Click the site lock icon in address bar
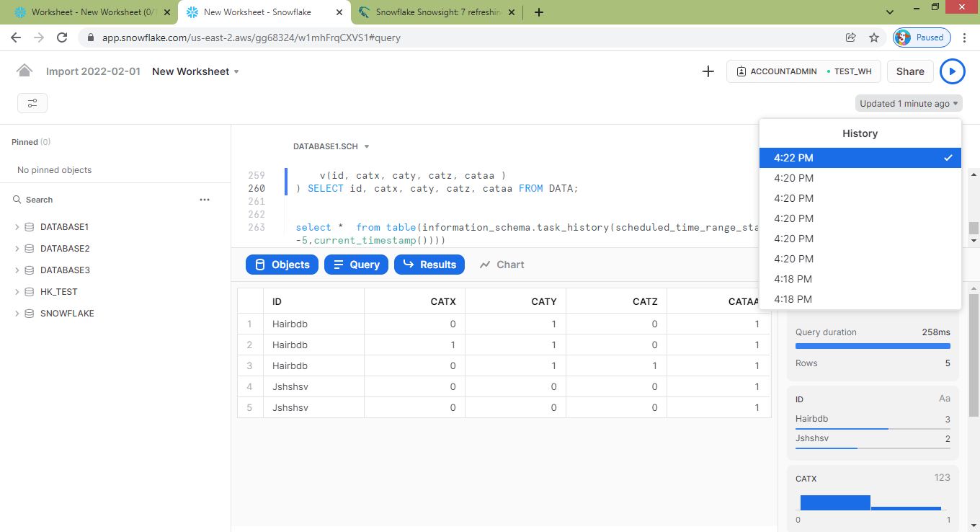This screenshot has height=532, width=980. (91, 37)
